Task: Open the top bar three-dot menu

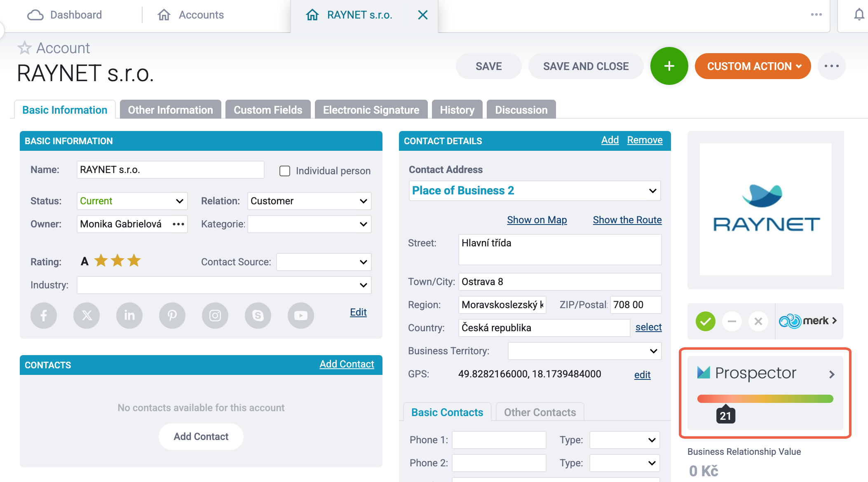Action: coord(816,14)
